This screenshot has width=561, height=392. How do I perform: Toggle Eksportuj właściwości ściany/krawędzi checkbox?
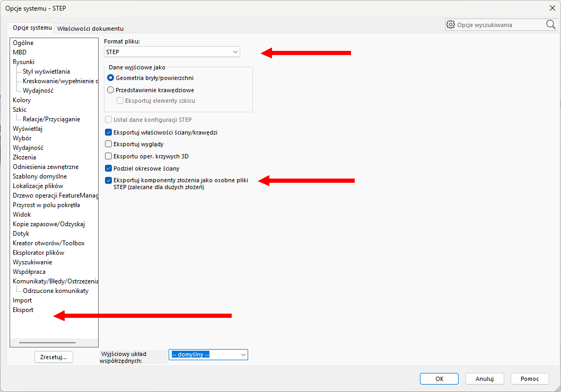click(x=109, y=132)
